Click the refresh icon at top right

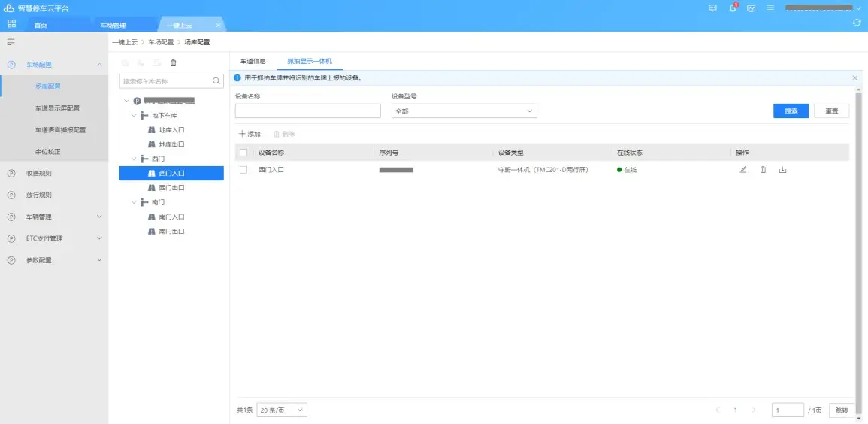857,23
